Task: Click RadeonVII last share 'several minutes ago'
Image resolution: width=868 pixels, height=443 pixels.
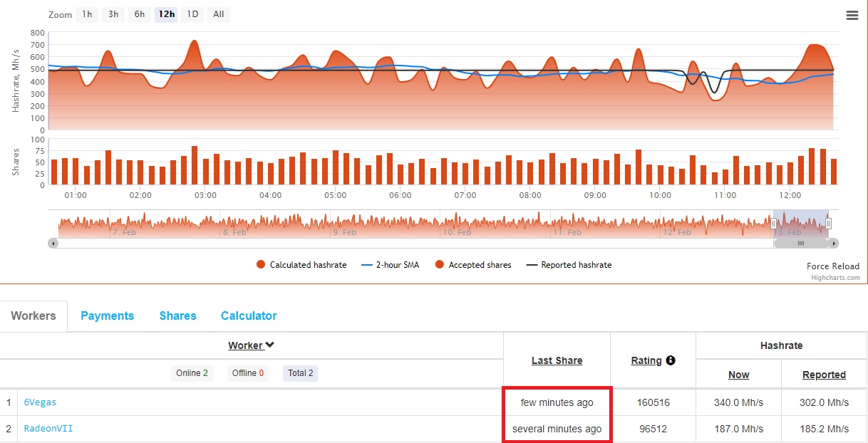Action: click(x=557, y=429)
